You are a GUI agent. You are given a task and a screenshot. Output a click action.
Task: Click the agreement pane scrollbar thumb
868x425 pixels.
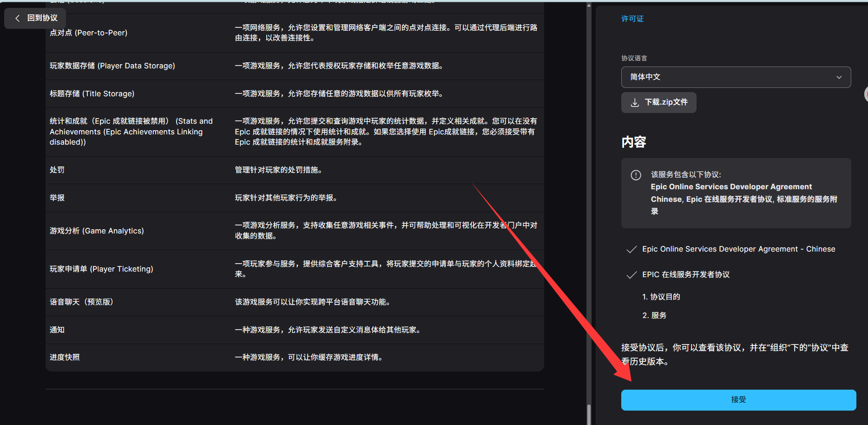point(589,414)
